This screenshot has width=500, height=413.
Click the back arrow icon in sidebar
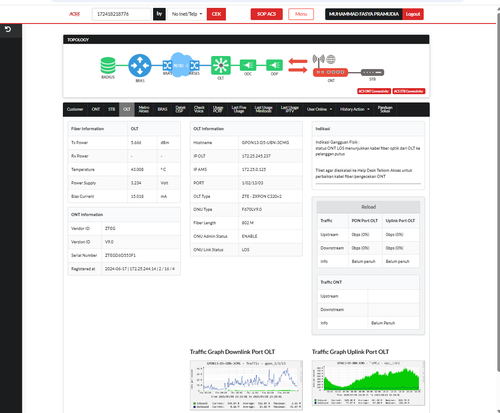point(8,29)
